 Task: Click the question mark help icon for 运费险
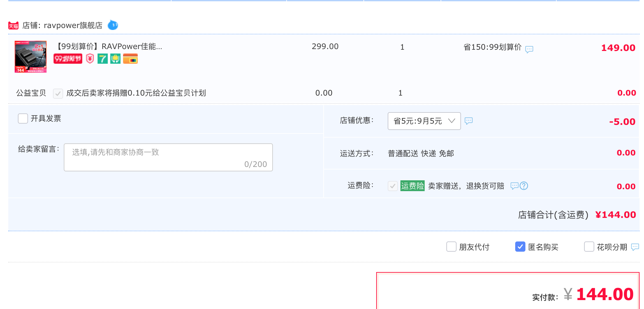coord(524,186)
